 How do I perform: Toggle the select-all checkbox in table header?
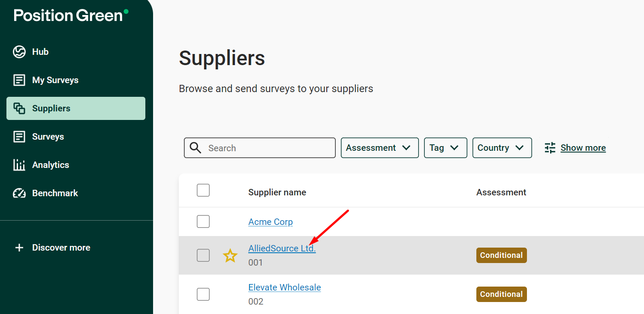(203, 190)
